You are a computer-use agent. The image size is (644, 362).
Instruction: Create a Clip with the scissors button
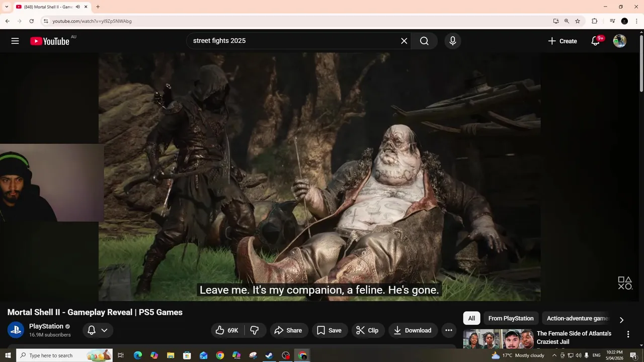click(367, 330)
